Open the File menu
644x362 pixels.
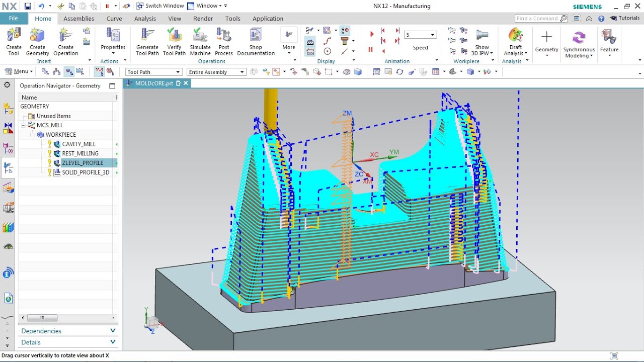click(14, 19)
